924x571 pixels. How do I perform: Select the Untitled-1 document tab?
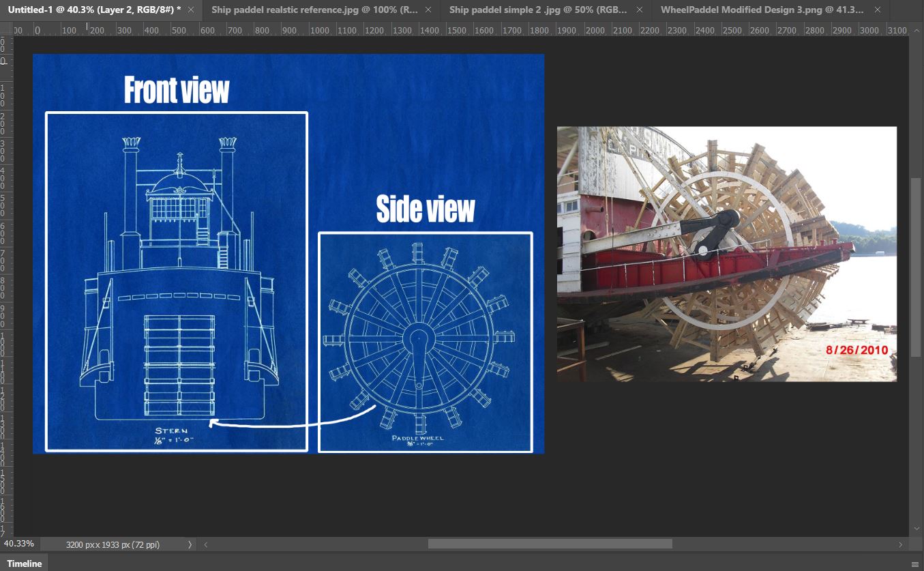pyautogui.click(x=94, y=10)
